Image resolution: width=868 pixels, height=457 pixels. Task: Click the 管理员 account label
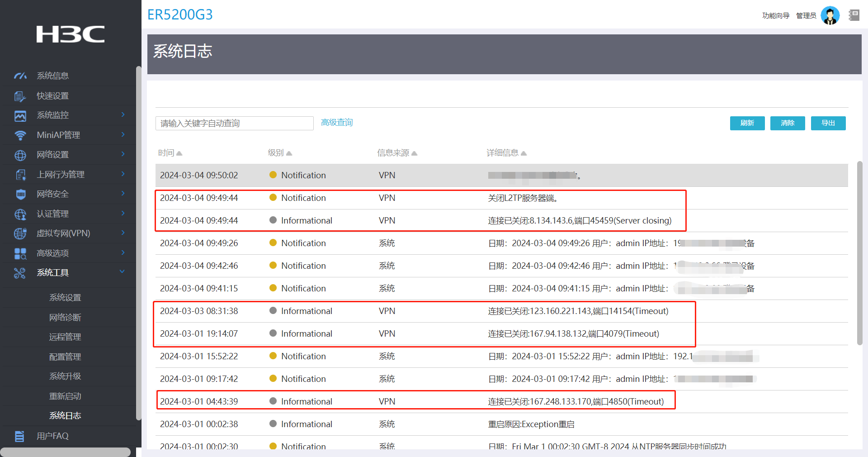coord(806,16)
